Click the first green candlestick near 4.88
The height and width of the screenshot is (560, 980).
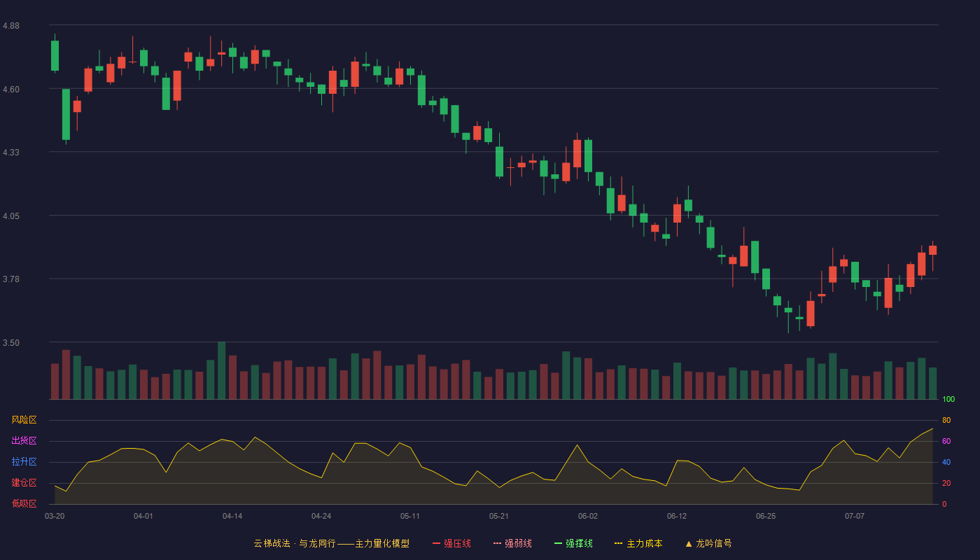55,55
